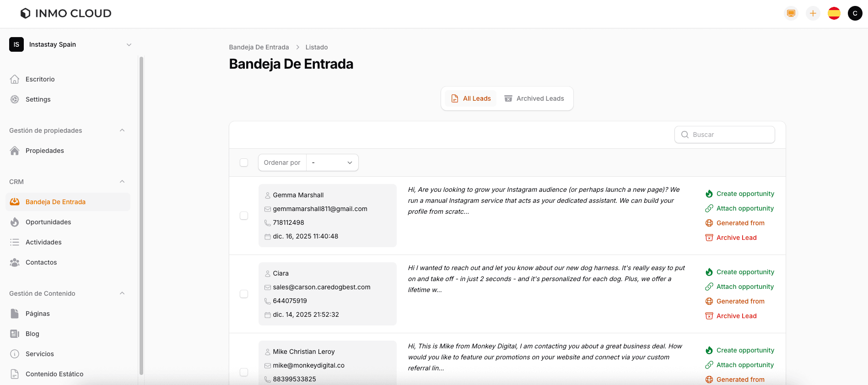Open the user avatar menu
The height and width of the screenshot is (385, 868).
(x=855, y=13)
